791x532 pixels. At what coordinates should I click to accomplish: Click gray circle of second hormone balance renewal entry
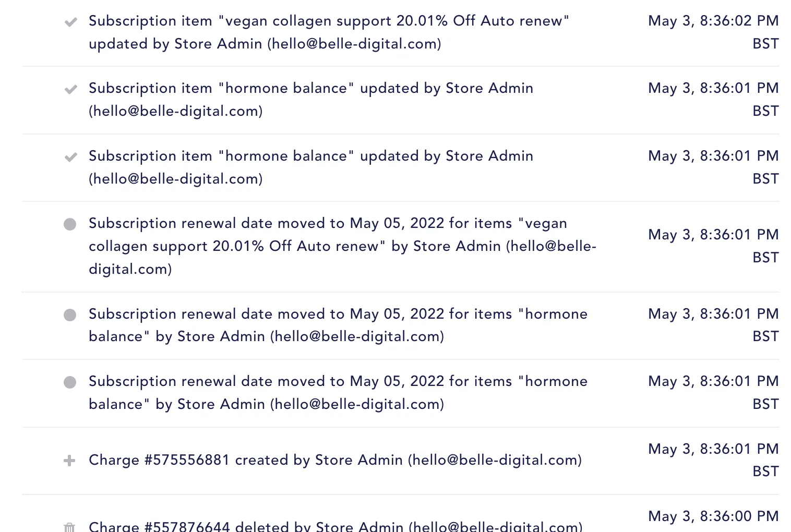tap(70, 382)
